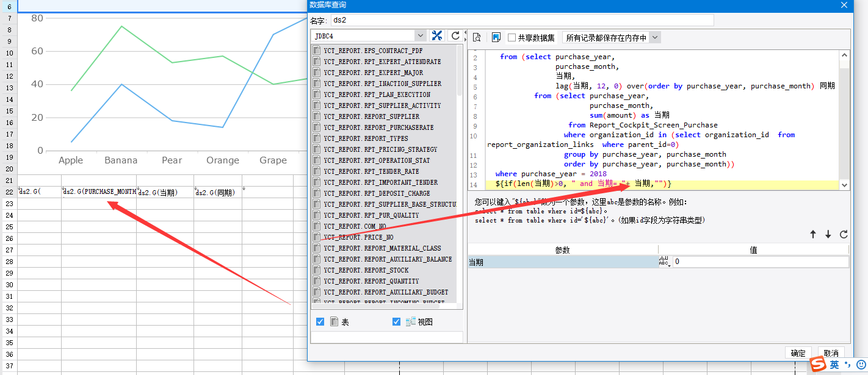Click table icon beside YCT_REPORT.RPT_TENDER_RATE
The height and width of the screenshot is (375, 868).
[317, 171]
